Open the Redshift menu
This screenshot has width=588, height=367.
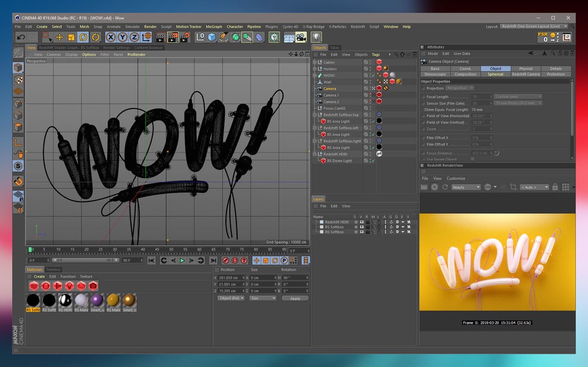(x=357, y=26)
